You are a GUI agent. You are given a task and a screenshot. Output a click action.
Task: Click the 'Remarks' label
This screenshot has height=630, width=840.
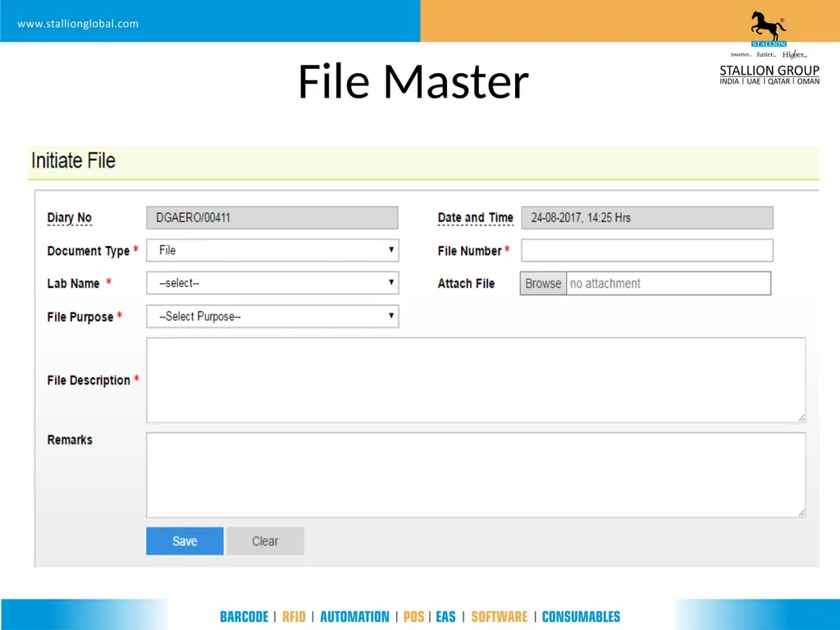pos(70,440)
